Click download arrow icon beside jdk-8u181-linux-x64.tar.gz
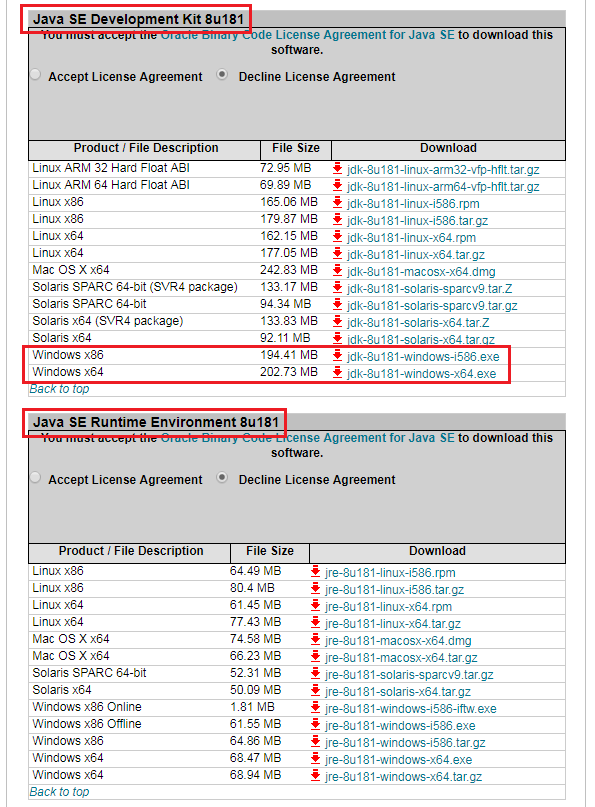 [x=338, y=253]
